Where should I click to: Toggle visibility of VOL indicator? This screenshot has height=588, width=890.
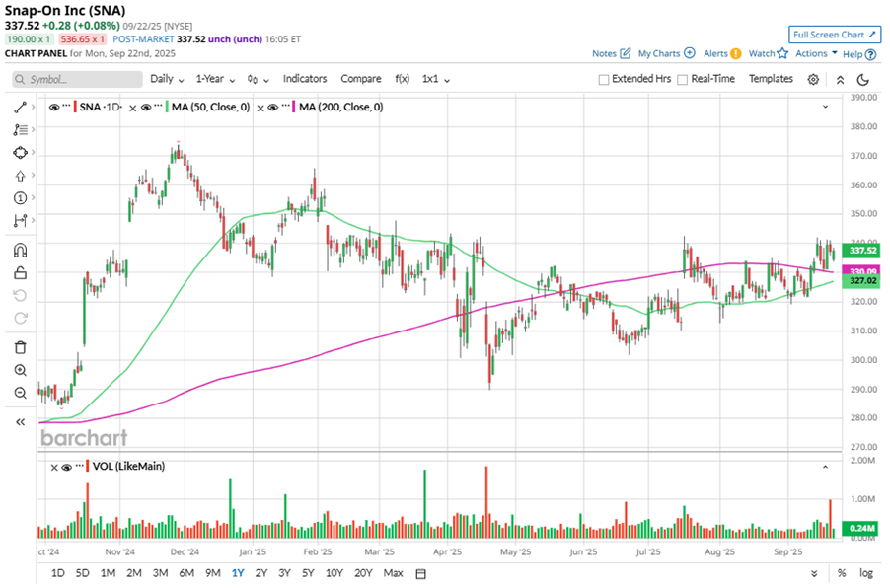tap(67, 467)
